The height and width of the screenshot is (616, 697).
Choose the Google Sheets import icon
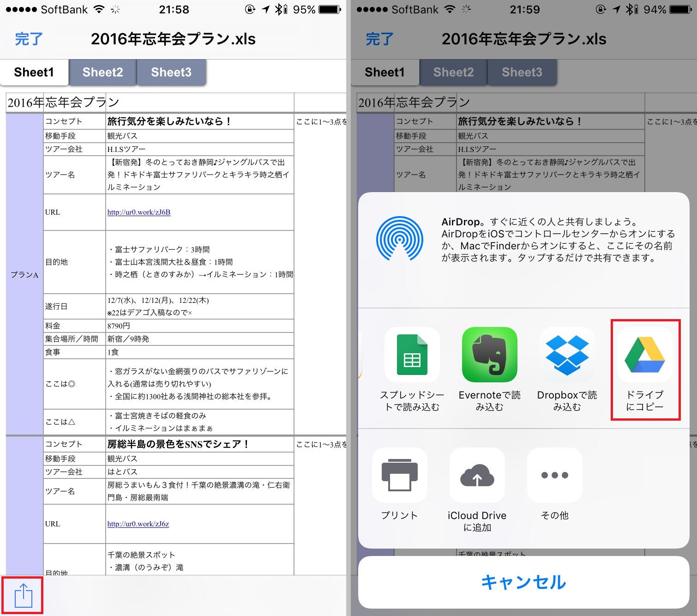pyautogui.click(x=412, y=355)
